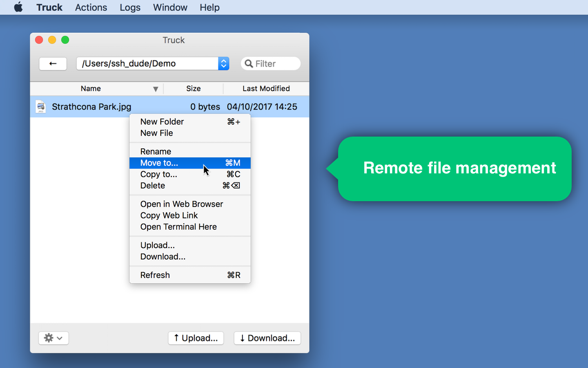Sort by Size column header
The height and width of the screenshot is (368, 588).
click(194, 88)
